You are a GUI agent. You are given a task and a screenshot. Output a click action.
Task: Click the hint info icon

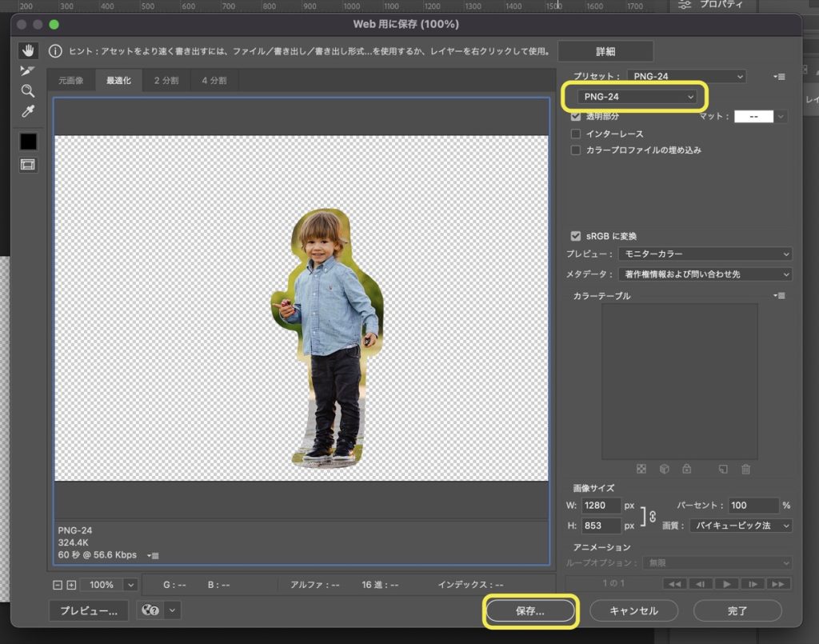pyautogui.click(x=55, y=51)
